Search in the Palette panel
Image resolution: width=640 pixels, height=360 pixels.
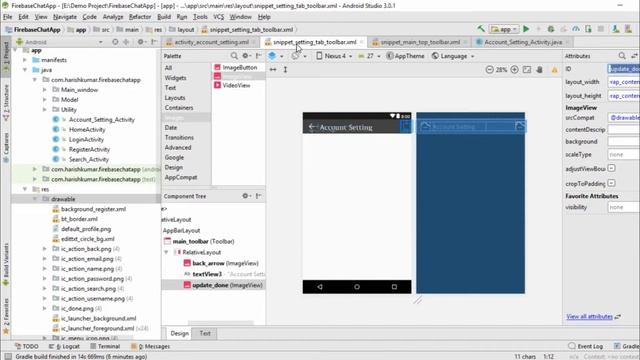click(234, 56)
